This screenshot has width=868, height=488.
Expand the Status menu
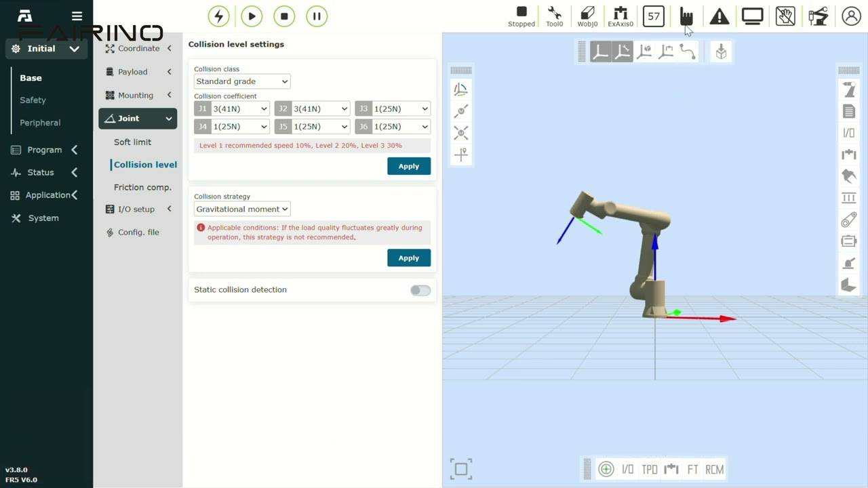tap(44, 172)
